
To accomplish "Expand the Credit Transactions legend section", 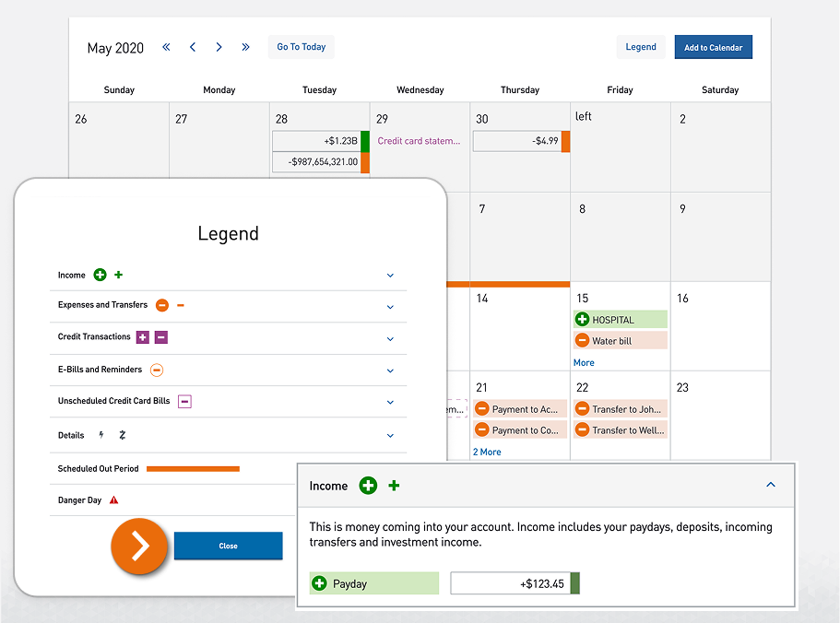I will tap(390, 336).
